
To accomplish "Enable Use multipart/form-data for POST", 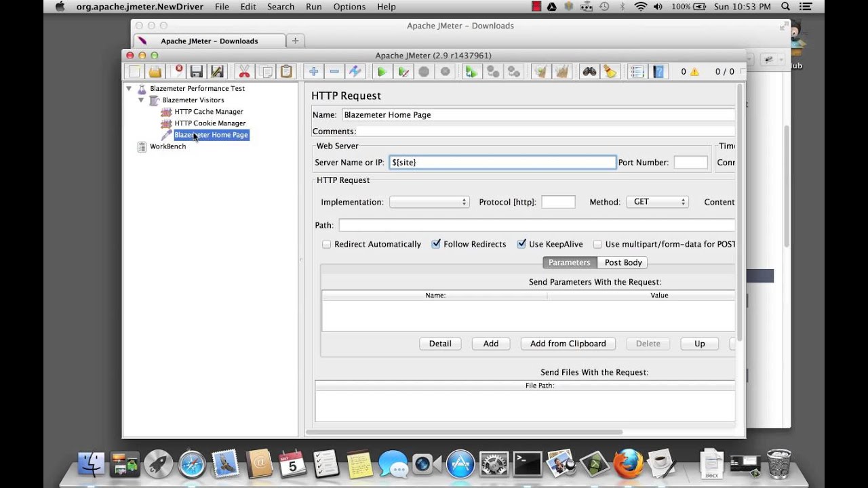I will point(597,244).
